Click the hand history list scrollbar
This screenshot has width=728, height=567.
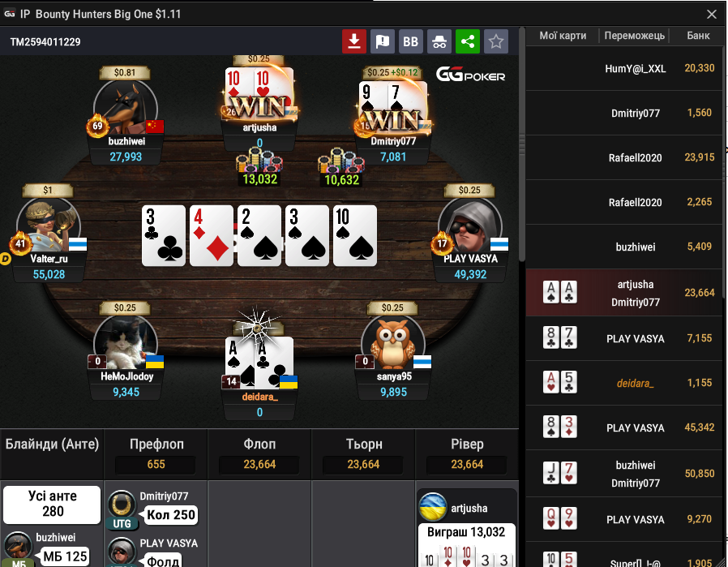click(x=522, y=144)
